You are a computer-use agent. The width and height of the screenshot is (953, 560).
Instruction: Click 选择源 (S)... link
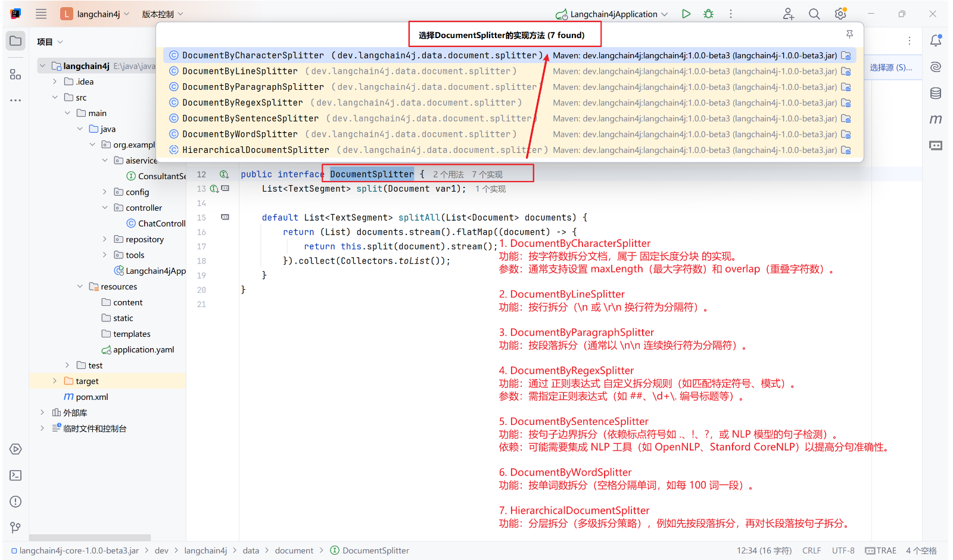890,67
